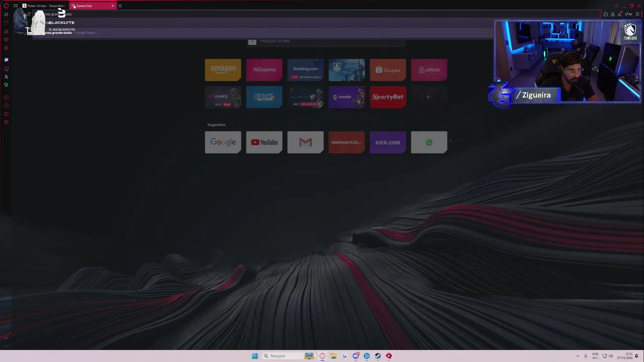Open the GX Control speedometer icon
The width and height of the screenshot is (644, 362).
click(6, 23)
